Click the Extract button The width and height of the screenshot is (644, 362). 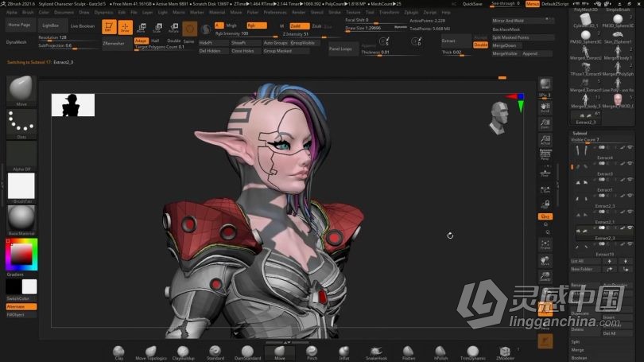coord(456,41)
